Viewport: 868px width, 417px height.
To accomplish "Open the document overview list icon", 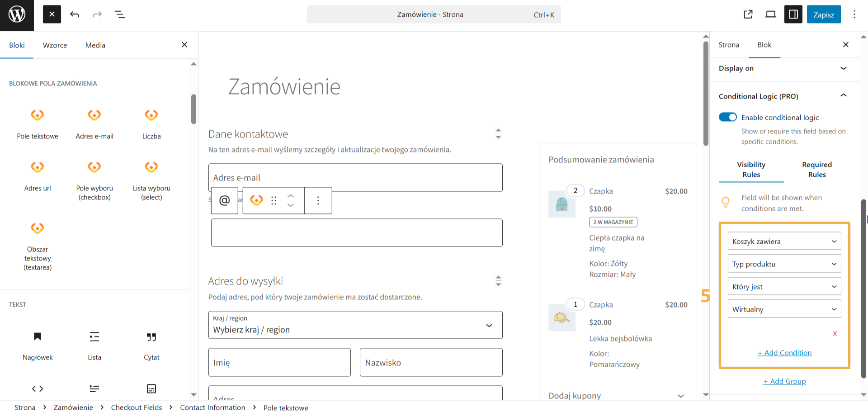I will point(120,14).
